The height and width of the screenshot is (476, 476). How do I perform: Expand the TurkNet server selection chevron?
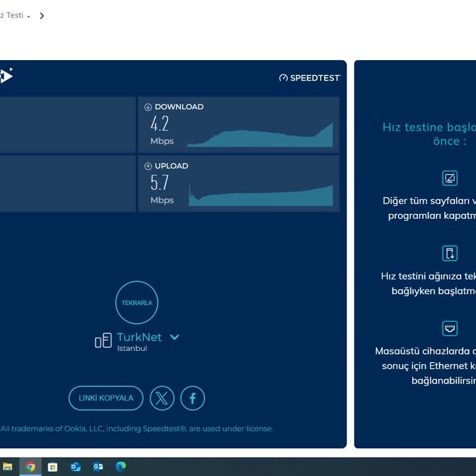click(175, 337)
